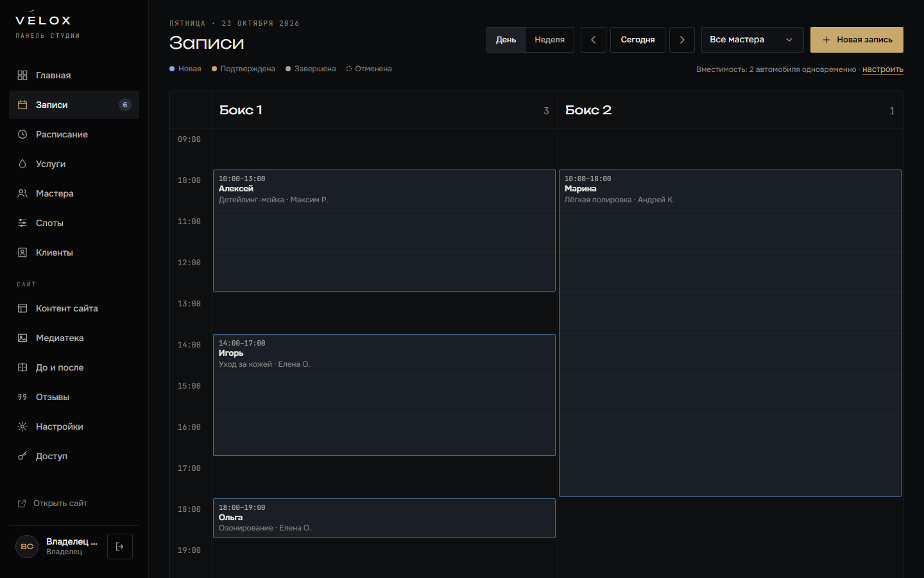Click the Отменена status legend
Screen dimensions: 924x578
pos(369,69)
